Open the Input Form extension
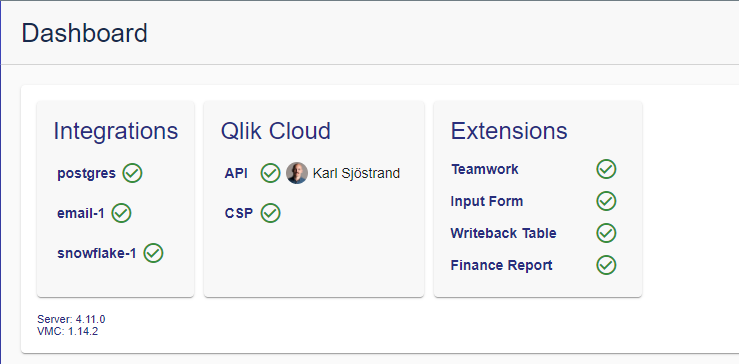Viewport: 739px width, 364px height. 487,201
